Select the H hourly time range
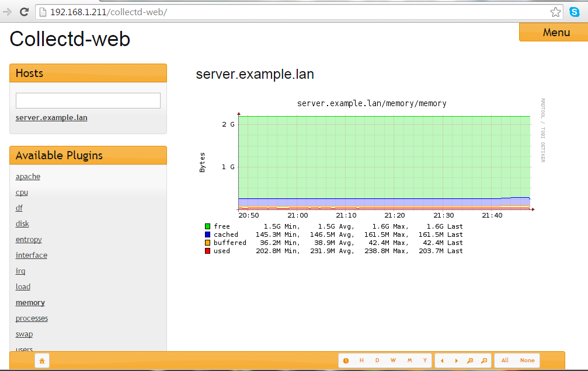This screenshot has height=371, width=588. point(361,360)
